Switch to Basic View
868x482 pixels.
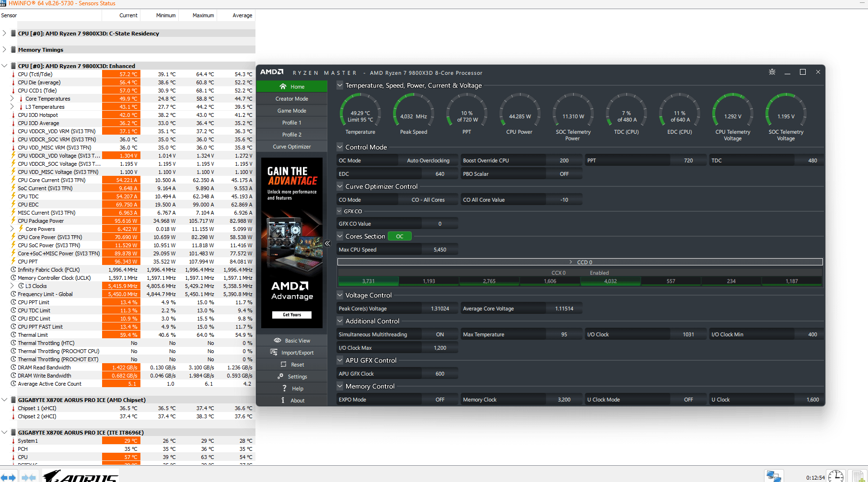click(x=292, y=341)
